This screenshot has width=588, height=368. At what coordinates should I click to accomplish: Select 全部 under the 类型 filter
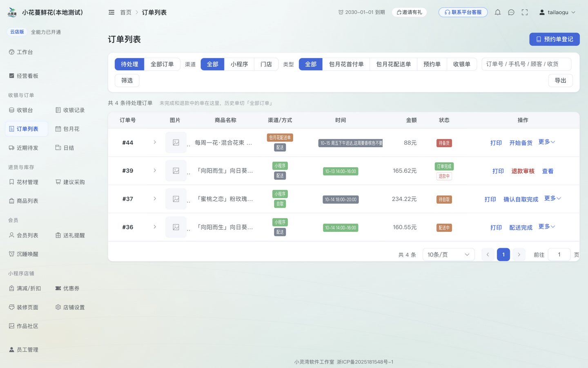point(311,64)
